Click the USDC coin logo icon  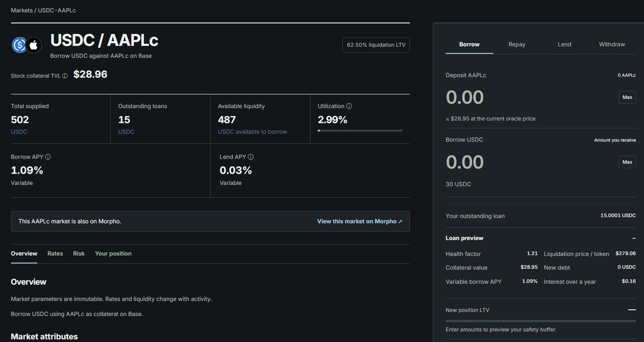point(19,45)
